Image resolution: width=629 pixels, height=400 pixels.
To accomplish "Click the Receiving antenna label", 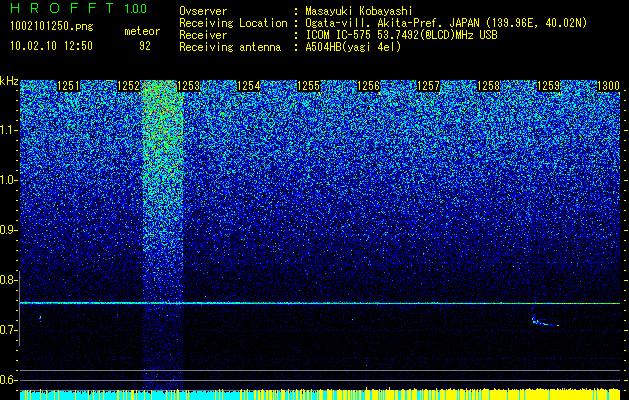I will point(230,47).
